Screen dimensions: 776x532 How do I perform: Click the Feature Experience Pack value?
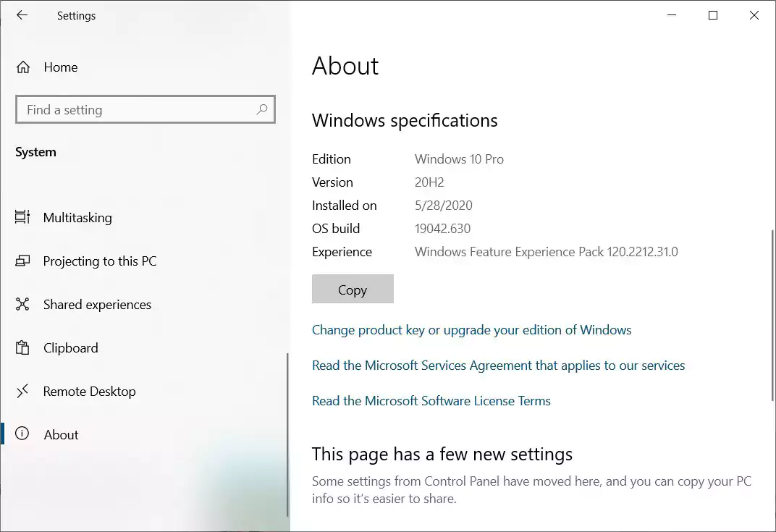point(547,252)
